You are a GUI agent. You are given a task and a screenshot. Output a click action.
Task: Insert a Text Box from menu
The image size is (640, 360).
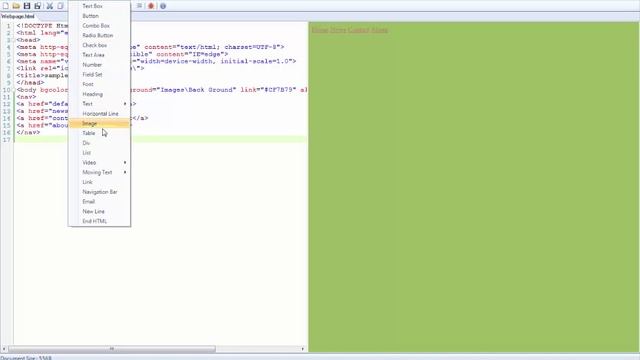(100, 6)
